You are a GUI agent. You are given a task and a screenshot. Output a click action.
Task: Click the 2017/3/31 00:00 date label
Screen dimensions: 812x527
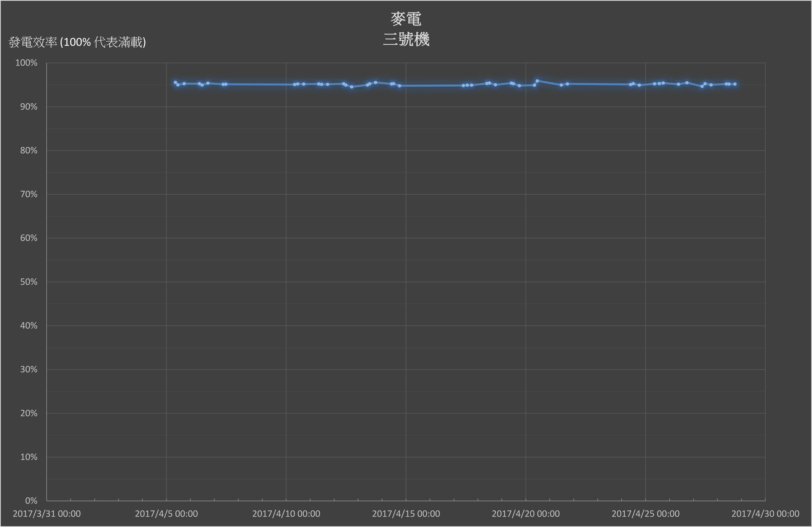(47, 514)
